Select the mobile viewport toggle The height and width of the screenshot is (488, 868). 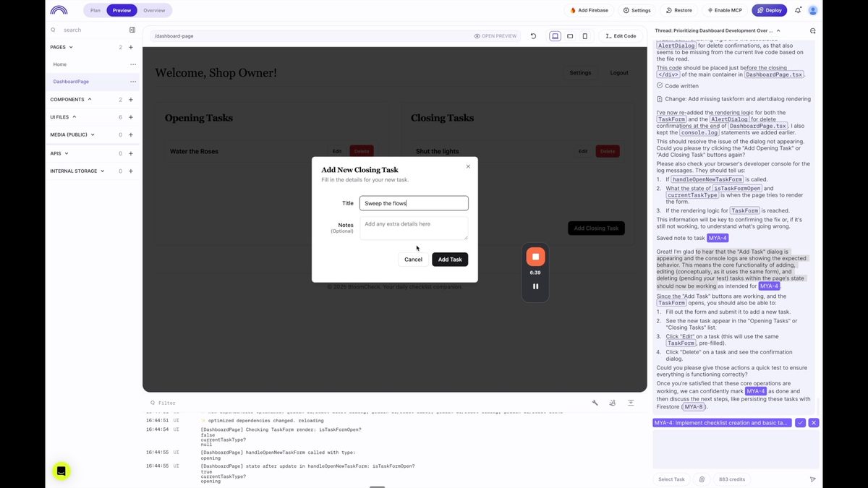[585, 35]
